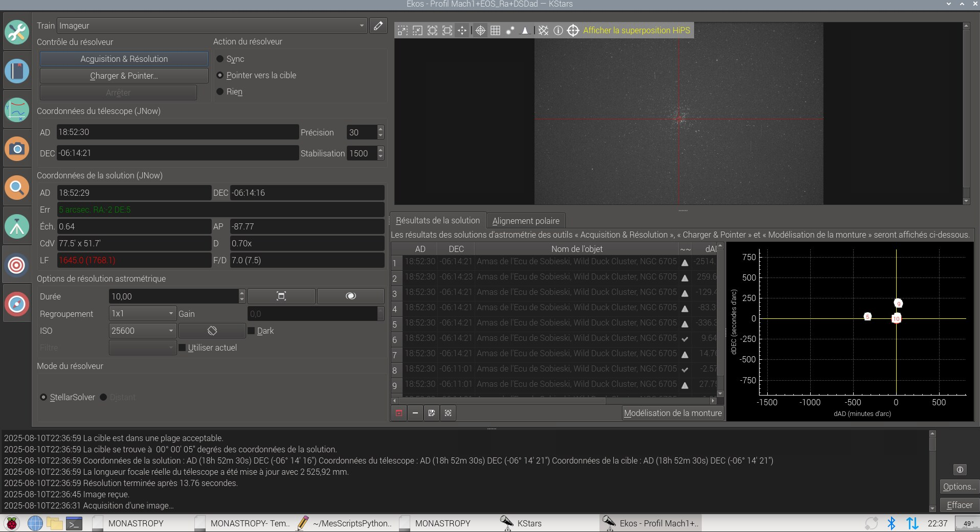Click auto-scale graph icon below results table
Image resolution: width=980 pixels, height=532 pixels.
(448, 413)
